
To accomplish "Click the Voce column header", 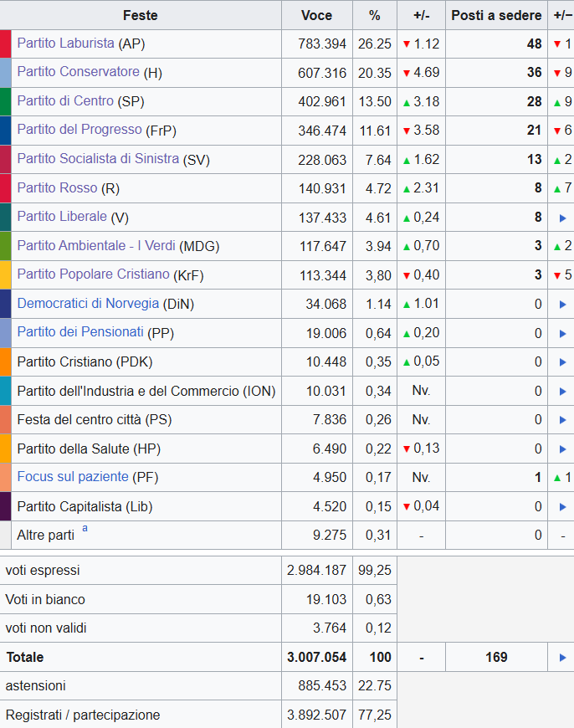I will point(316,15).
